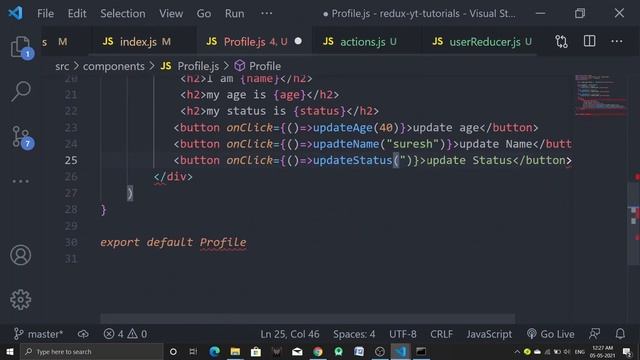The image size is (640, 360).
Task: Click export default Profile on line 30
Action: [x=173, y=242]
